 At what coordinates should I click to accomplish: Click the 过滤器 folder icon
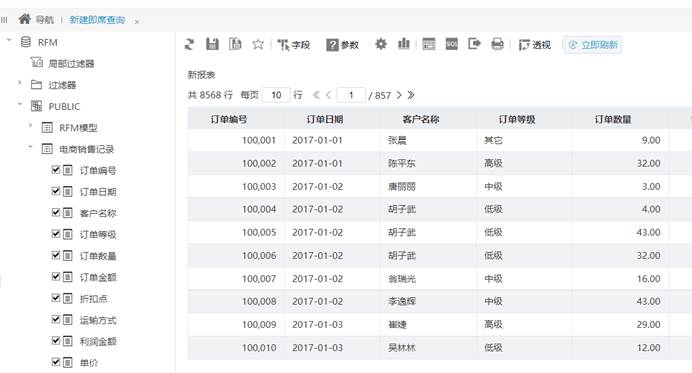click(x=36, y=84)
